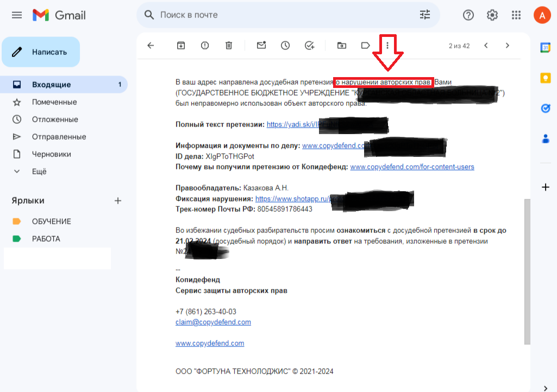The width and height of the screenshot is (557, 392).
Task: Click the ООО "ФОРТУНА ТЕХНОЛОДЖИС" footer text
Action: 254,371
